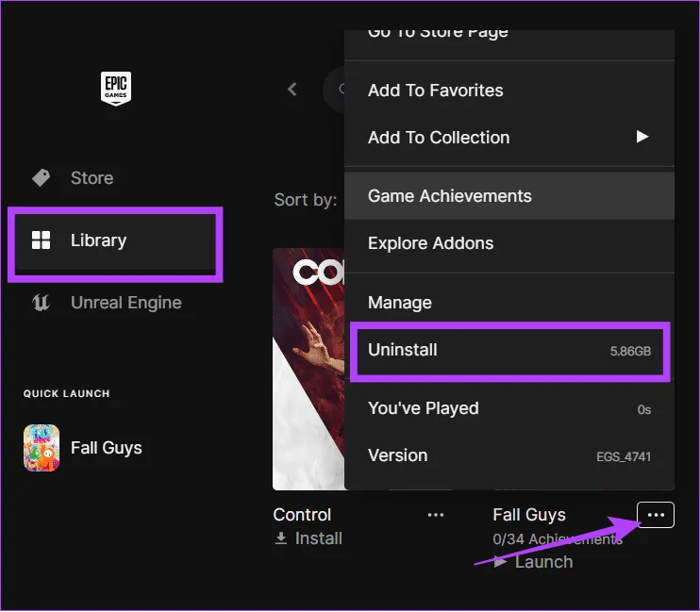Open three-dots menu for Control
700x612 pixels.
435,515
